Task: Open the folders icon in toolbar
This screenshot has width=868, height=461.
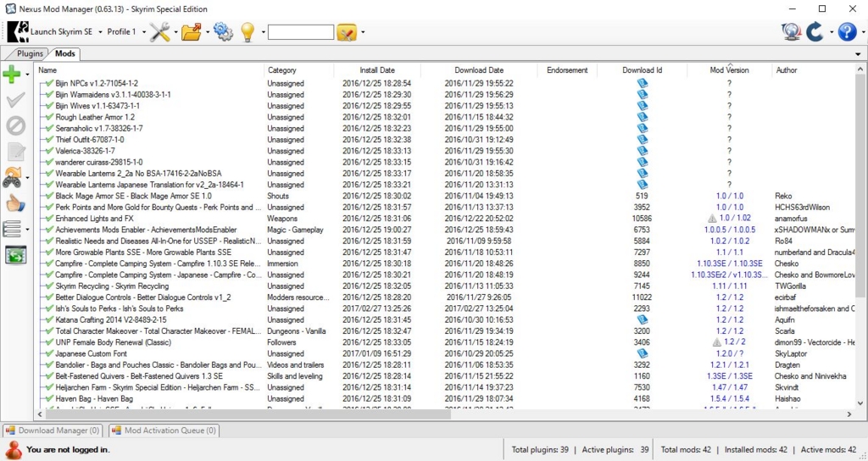Action: coord(192,31)
